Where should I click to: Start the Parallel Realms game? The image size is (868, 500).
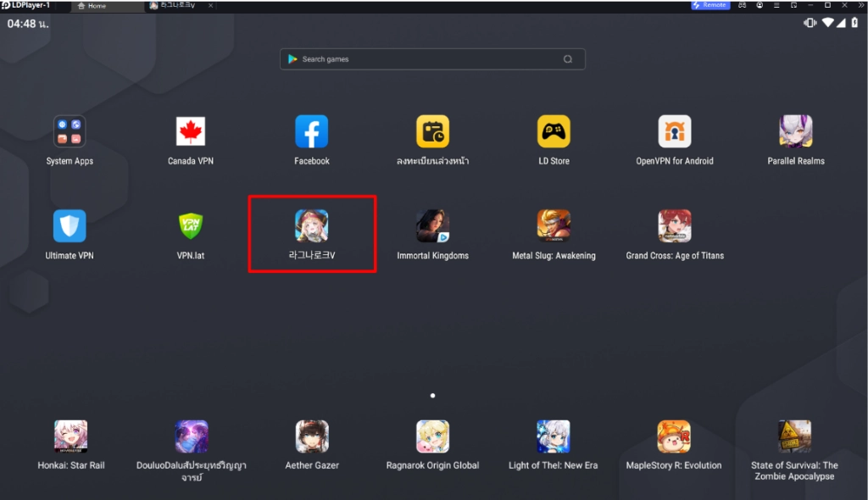click(796, 132)
